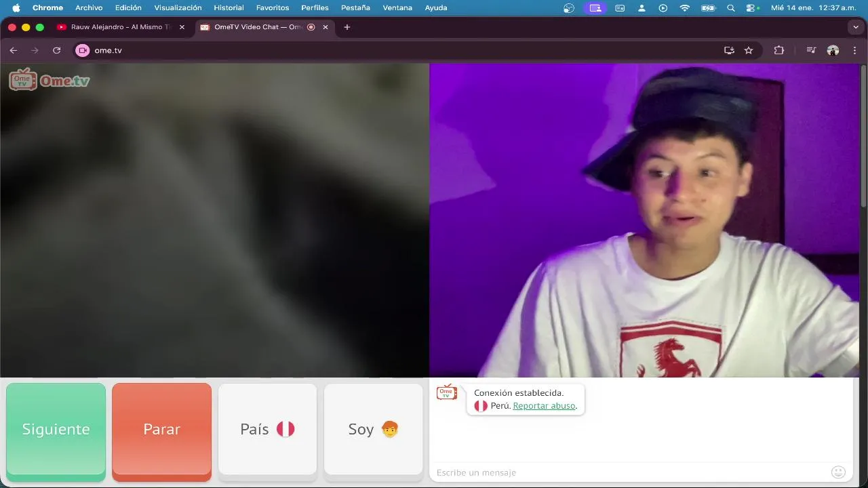Open the user silhouette menu bar icon

tap(642, 8)
